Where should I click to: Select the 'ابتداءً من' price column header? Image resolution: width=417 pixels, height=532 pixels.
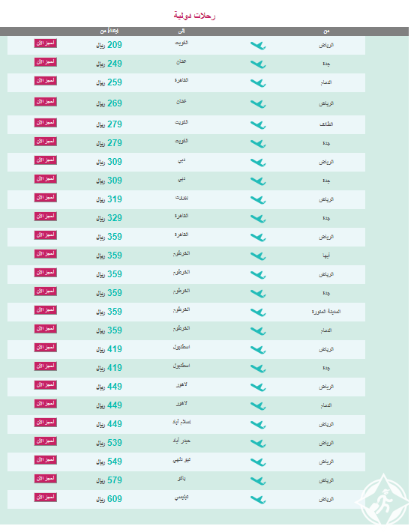pyautogui.click(x=109, y=31)
